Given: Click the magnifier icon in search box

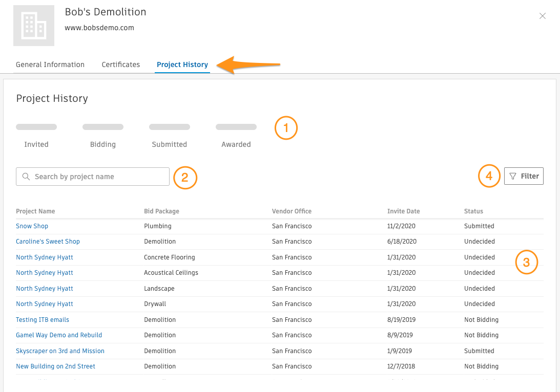Looking at the screenshot, I should [x=26, y=177].
